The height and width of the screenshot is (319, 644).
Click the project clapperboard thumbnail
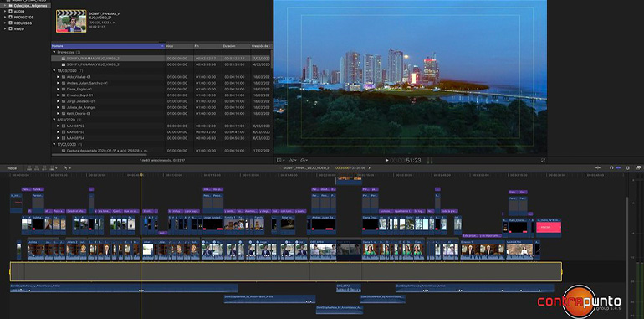point(71,22)
